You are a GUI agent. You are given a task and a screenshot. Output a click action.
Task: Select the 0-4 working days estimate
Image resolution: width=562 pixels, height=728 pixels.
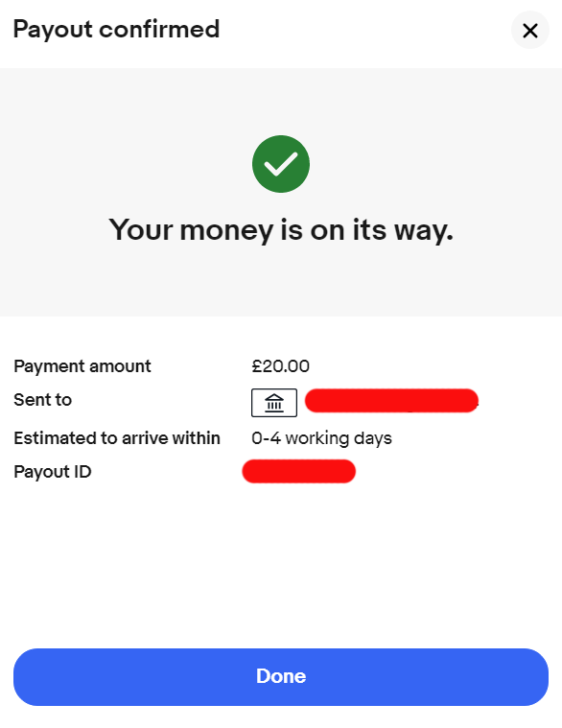(x=321, y=438)
